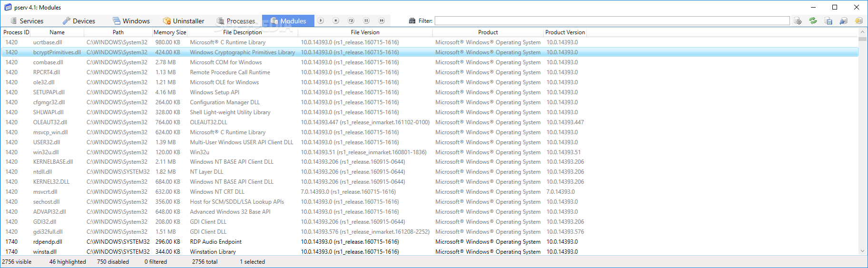The image size is (868, 268).
Task: Click the Continue (fast-forward) toolbar button
Action: coord(382,21)
